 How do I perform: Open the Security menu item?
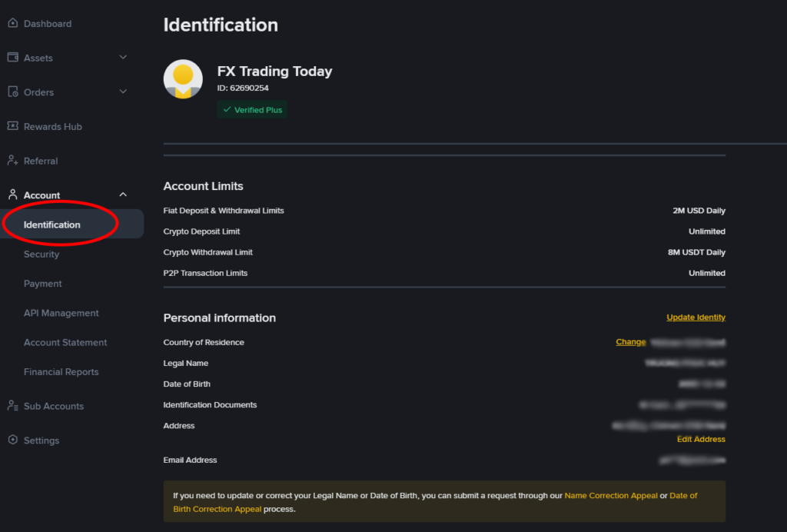42,254
